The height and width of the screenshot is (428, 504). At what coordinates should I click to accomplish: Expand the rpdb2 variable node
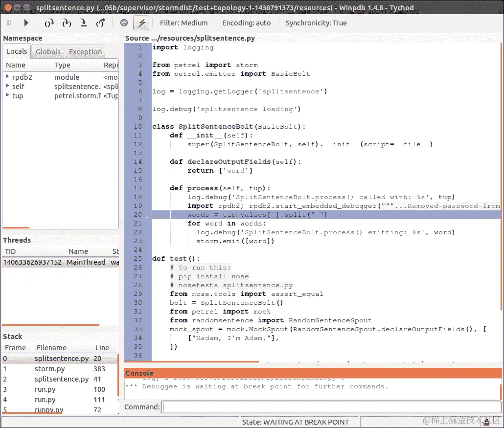7,77
